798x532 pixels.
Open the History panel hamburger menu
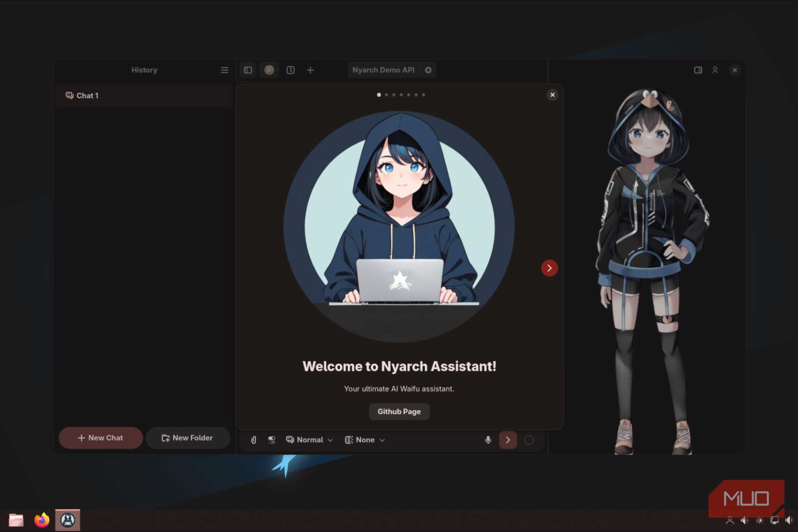[225, 70]
